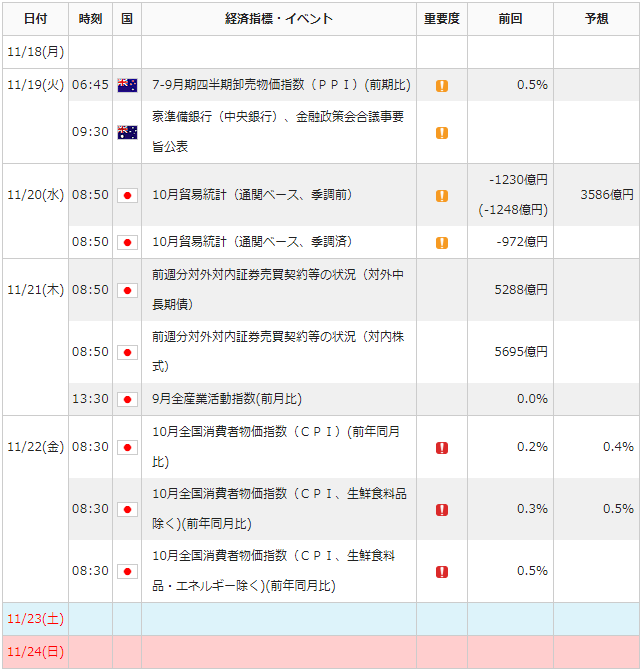Screen dimensions: 642x671
Task: Click the 13:30 time cell
Action: [x=90, y=399]
